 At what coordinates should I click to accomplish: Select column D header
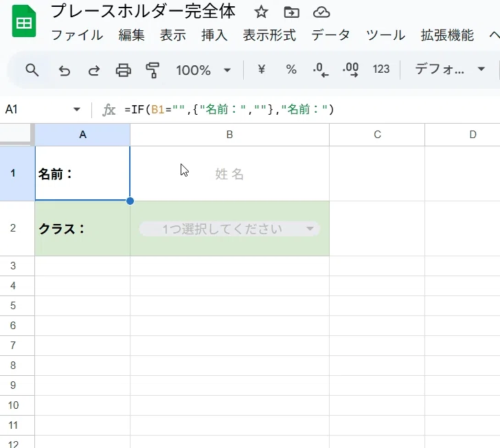463,135
